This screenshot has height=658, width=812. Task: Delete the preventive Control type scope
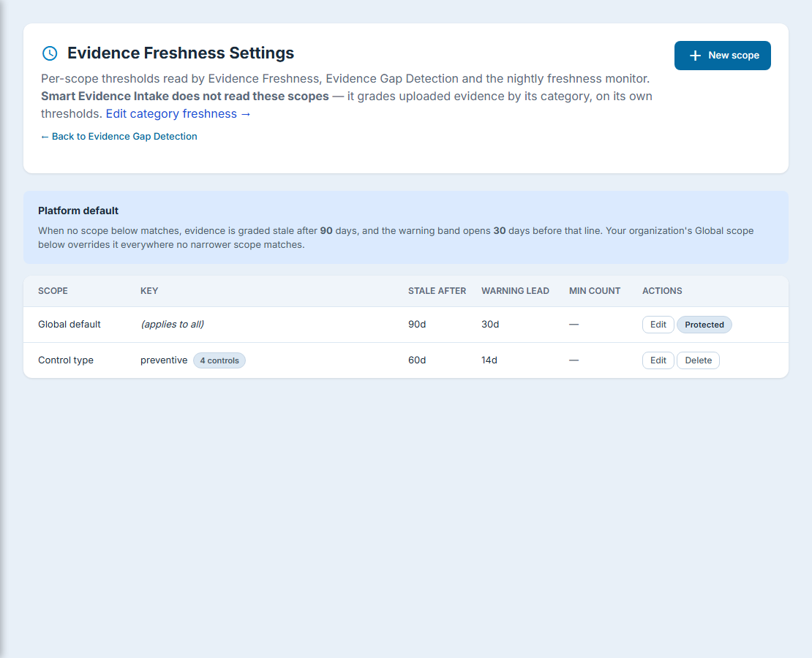click(x=698, y=360)
